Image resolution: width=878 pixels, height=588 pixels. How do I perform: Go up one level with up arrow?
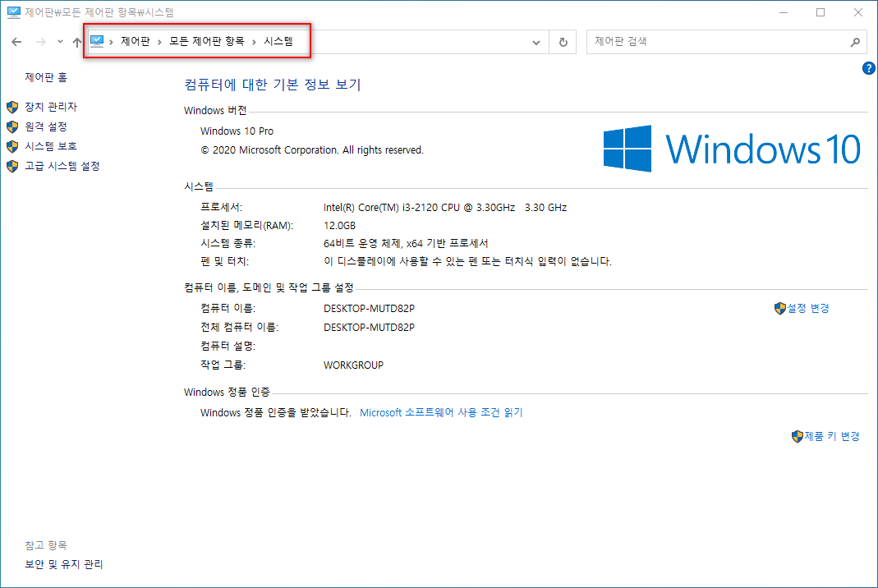(77, 42)
